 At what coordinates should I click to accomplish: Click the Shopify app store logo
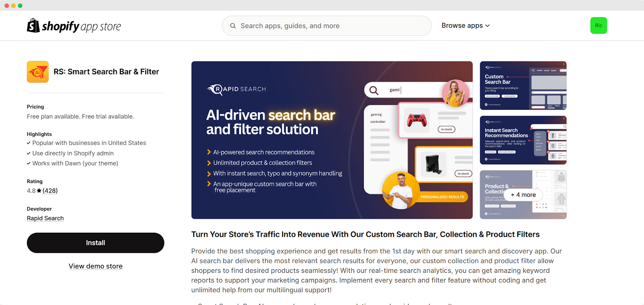click(x=74, y=26)
